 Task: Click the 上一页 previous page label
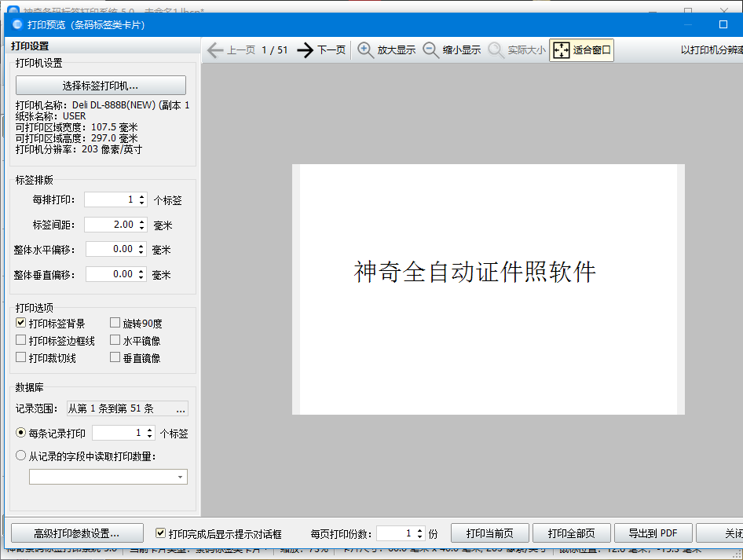241,49
